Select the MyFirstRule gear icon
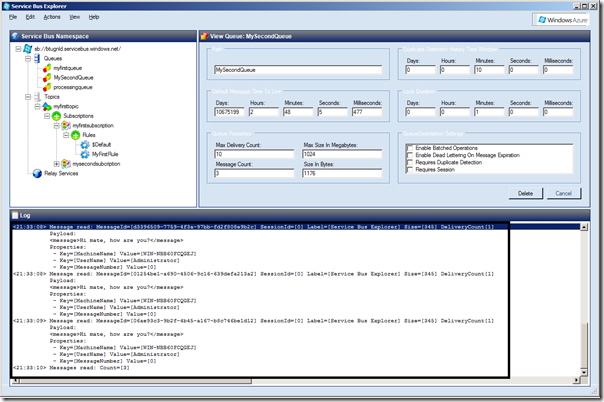This screenshot has width=604, height=402. click(85, 155)
